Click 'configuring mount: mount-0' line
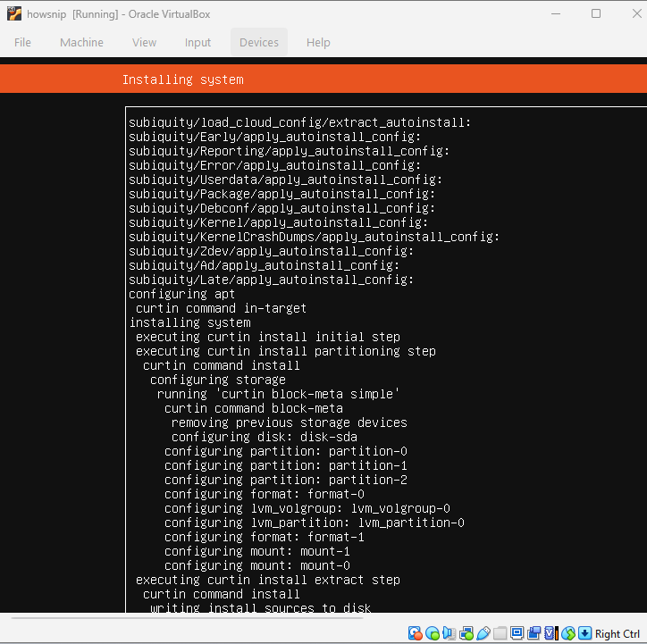647x644 pixels. click(x=257, y=565)
